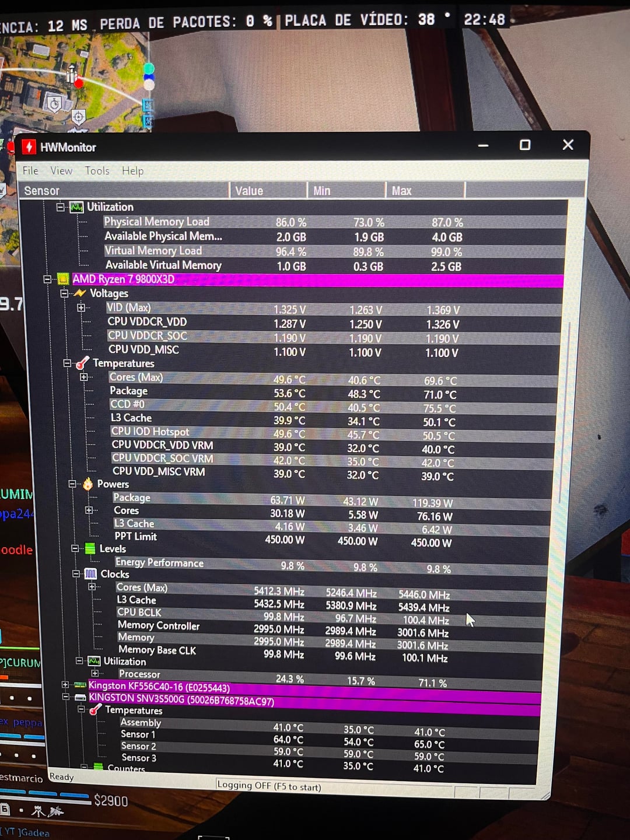The width and height of the screenshot is (630, 840).
Task: Collapse the Powers group
Action: coord(72,484)
